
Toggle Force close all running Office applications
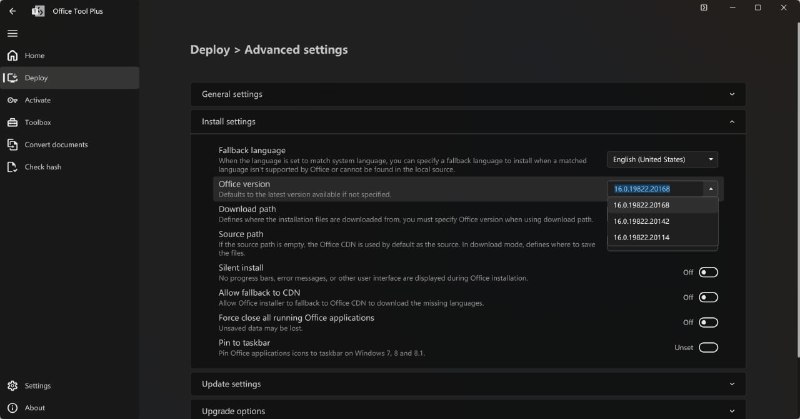pyautogui.click(x=708, y=323)
